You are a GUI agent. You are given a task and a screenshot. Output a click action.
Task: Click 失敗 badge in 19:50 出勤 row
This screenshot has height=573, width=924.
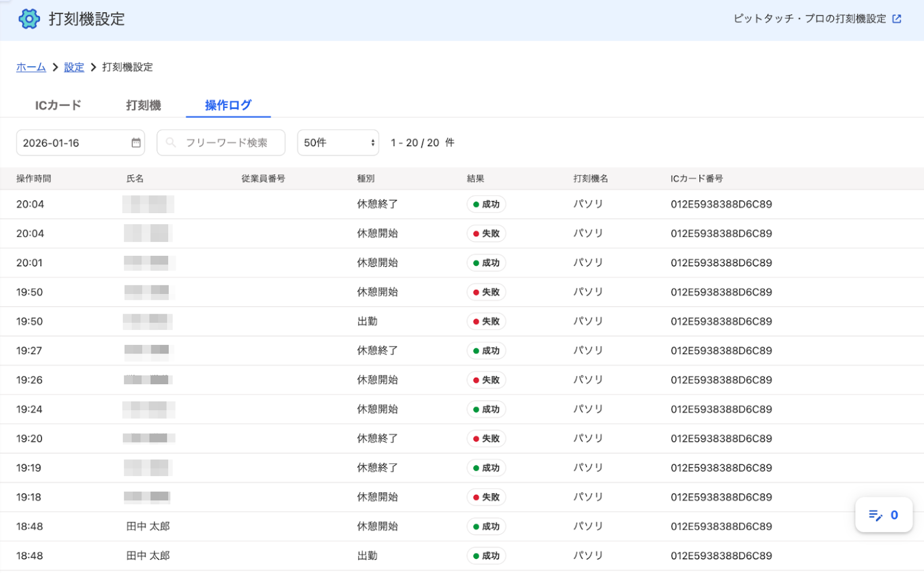tap(486, 321)
